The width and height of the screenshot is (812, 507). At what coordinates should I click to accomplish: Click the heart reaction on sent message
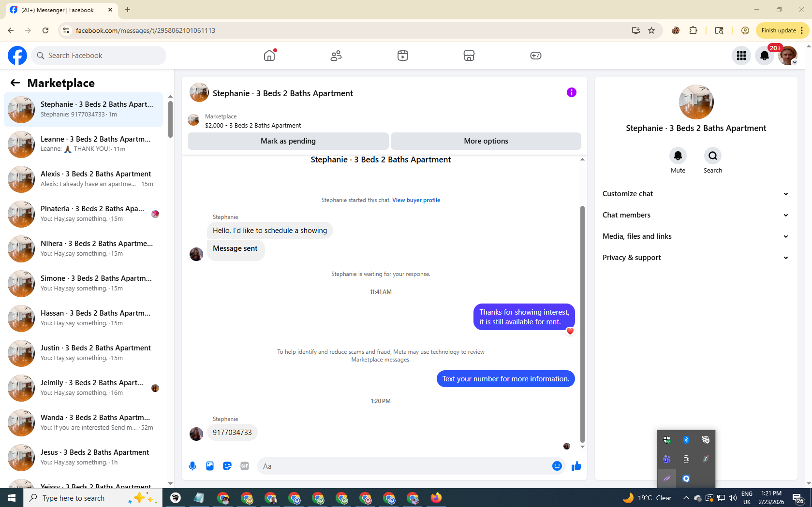tap(570, 331)
